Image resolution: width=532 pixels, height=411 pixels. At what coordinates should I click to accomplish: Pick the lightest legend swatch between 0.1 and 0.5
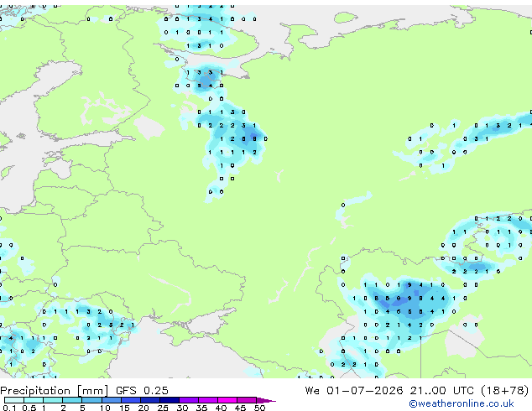pos(14,400)
